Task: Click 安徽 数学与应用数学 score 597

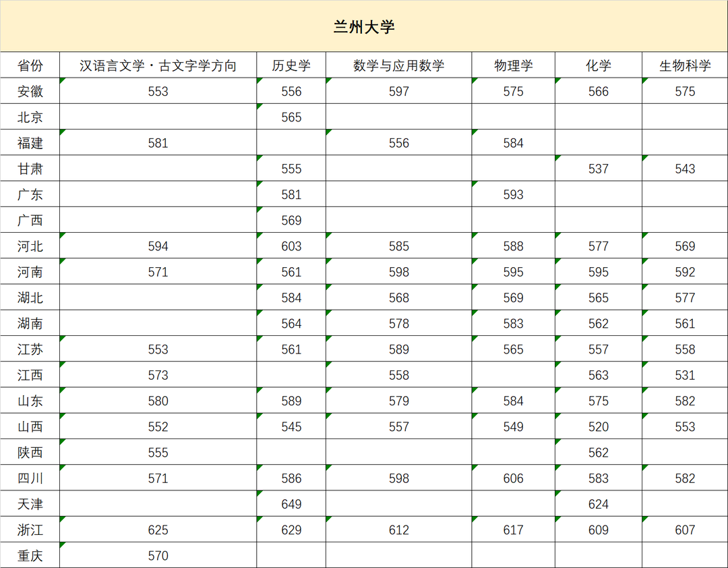Action: click(x=399, y=91)
